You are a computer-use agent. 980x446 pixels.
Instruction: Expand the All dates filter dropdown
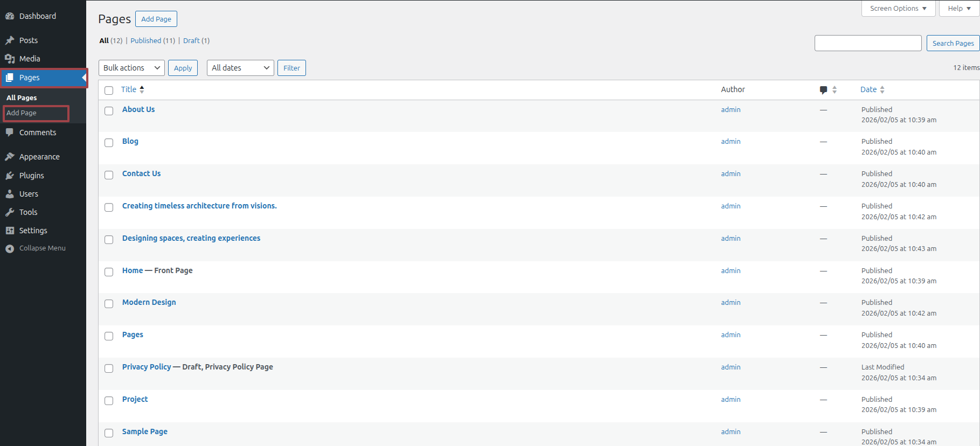pos(240,68)
